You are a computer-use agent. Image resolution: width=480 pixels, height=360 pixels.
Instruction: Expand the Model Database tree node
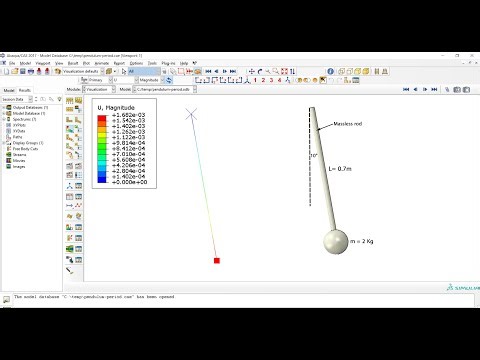pos(4,114)
